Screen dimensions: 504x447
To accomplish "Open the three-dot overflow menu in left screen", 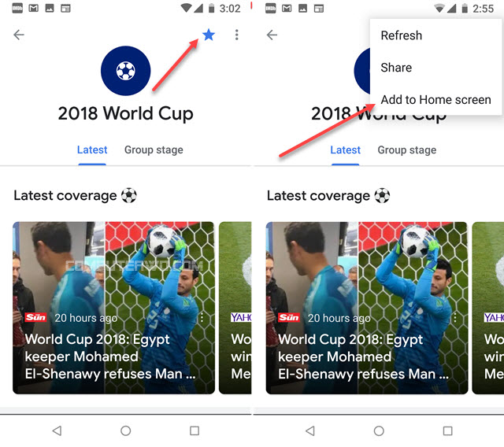I will coord(236,35).
